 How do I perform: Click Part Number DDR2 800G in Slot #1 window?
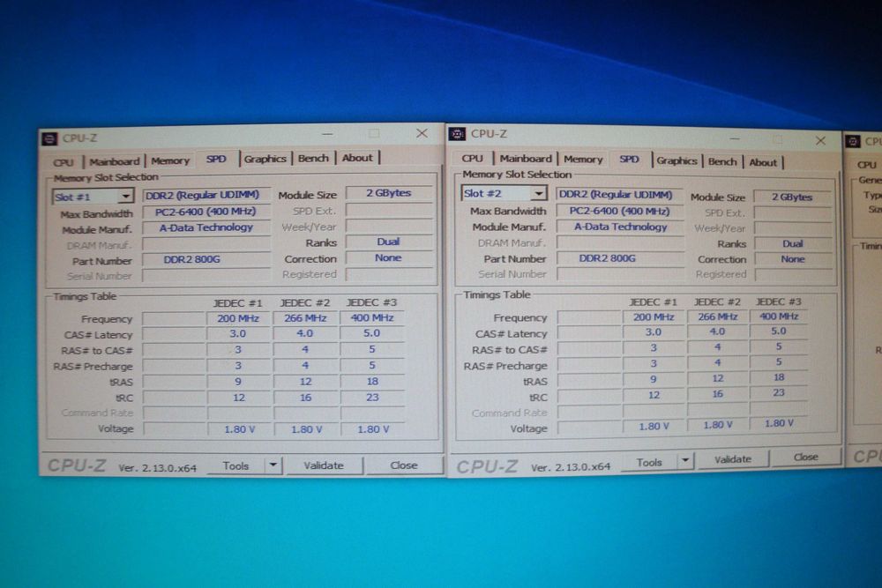click(x=206, y=259)
